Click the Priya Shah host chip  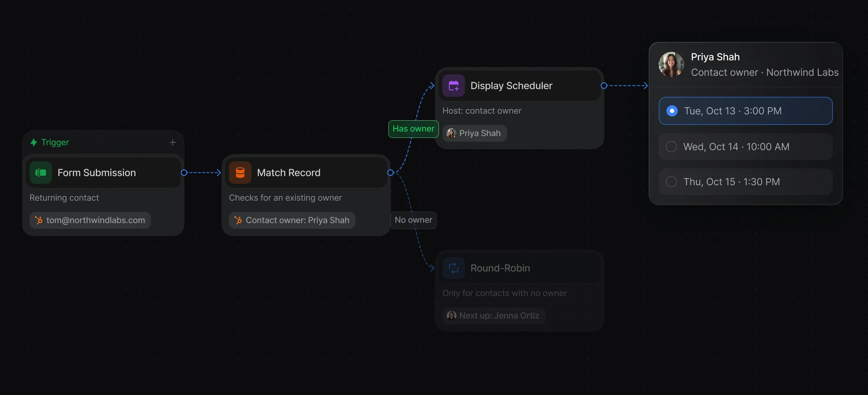tap(475, 133)
